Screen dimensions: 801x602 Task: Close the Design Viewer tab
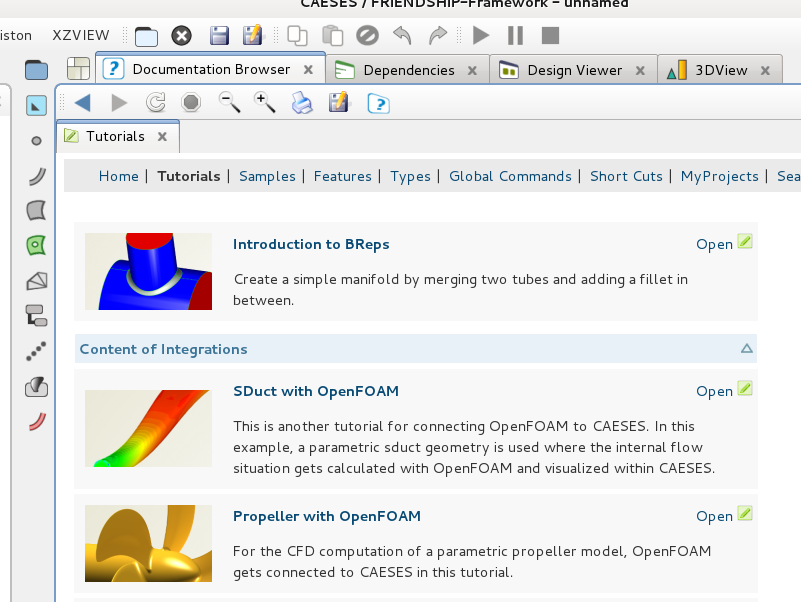[640, 71]
